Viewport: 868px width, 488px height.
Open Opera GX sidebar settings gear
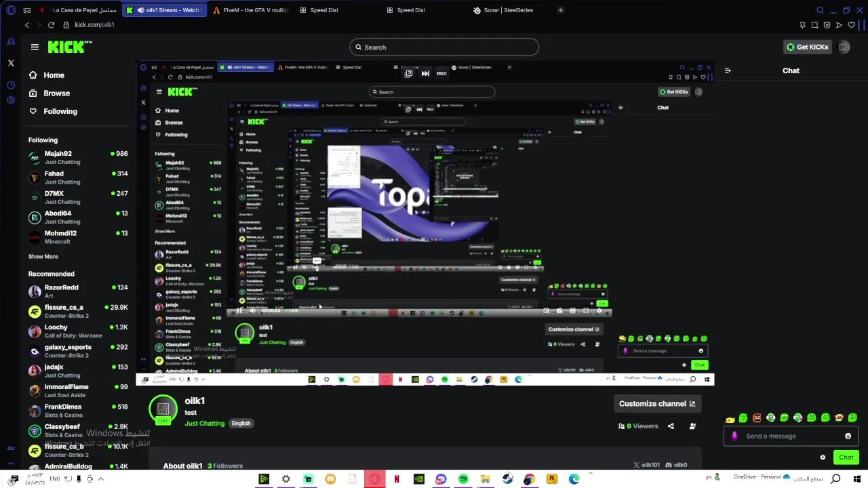click(11, 100)
